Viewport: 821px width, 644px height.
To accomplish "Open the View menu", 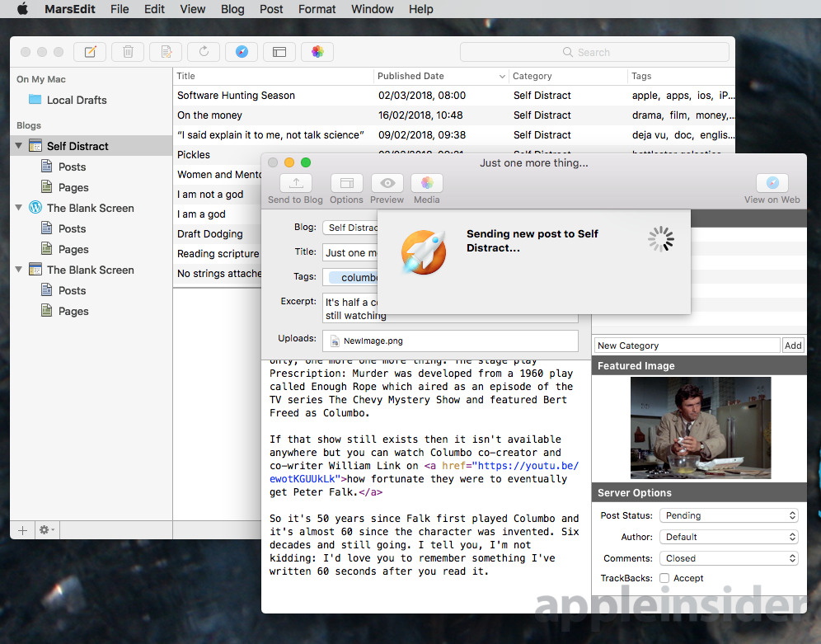I will [193, 9].
